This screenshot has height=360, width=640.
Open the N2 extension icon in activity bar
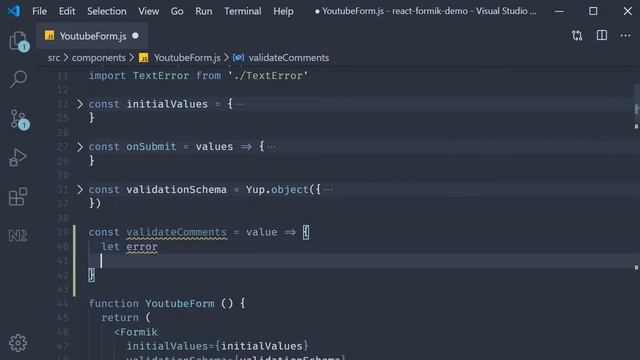click(18, 236)
